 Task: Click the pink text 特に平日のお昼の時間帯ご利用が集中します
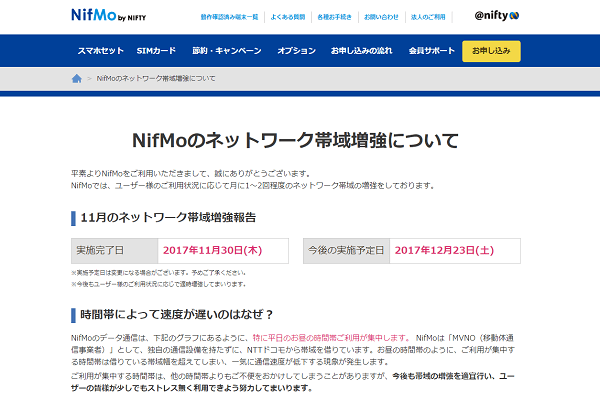click(331, 338)
